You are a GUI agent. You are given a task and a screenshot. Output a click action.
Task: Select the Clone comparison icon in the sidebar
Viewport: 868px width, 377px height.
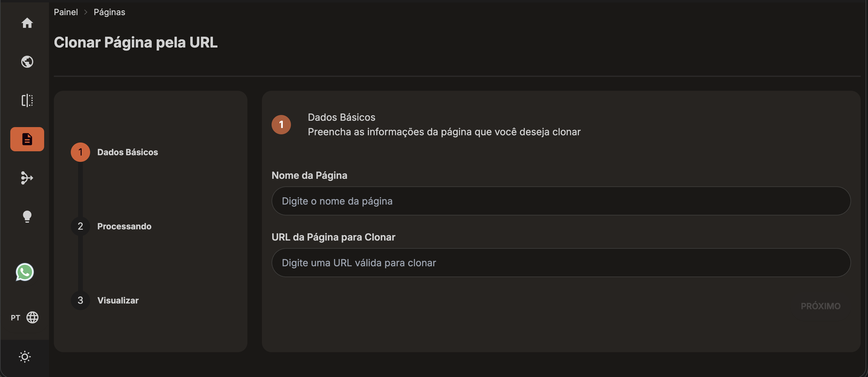coord(27,100)
